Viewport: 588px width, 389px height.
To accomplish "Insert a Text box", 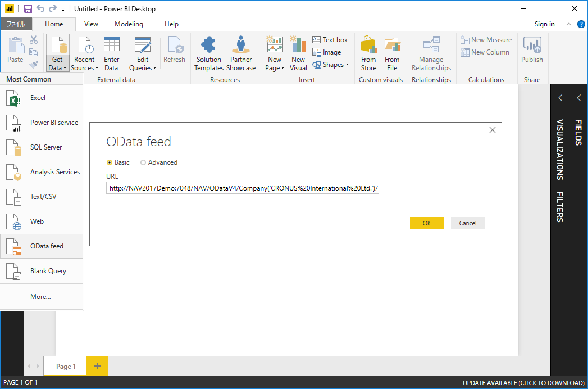I will (x=330, y=39).
